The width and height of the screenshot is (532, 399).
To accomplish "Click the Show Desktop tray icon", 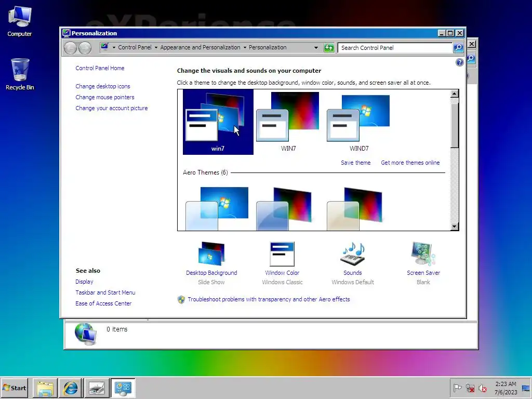I will tap(526, 388).
